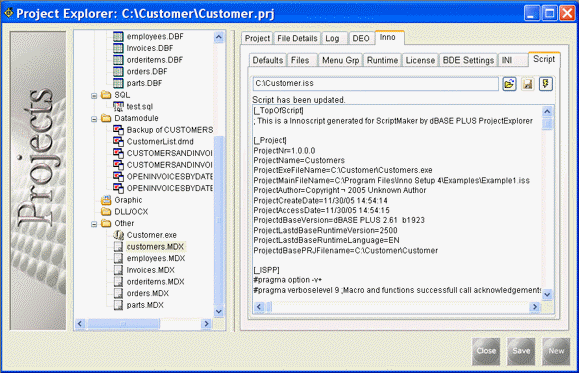This screenshot has height=373, width=579.
Task: Click the script path input field
Action: 376,84
